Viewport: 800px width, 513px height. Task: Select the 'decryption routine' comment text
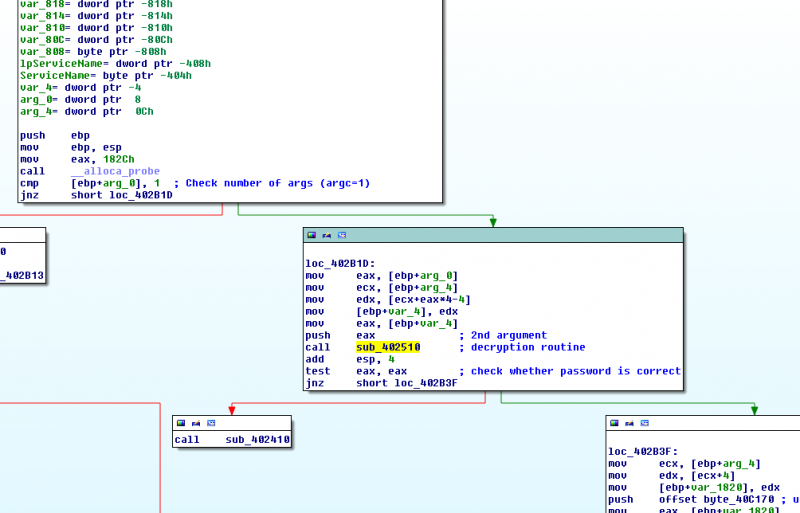[526, 347]
